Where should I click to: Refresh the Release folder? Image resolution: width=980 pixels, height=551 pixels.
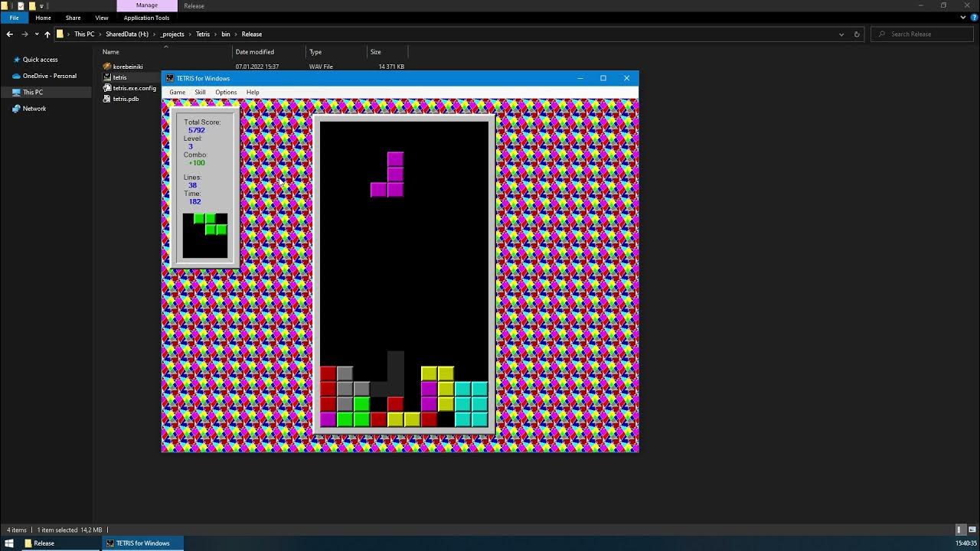click(857, 34)
